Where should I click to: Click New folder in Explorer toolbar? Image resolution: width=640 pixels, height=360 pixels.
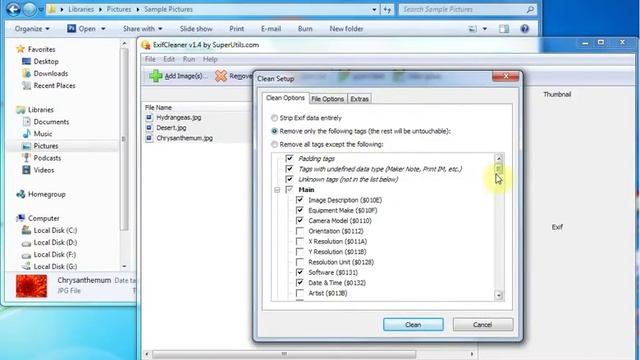pos(346,29)
